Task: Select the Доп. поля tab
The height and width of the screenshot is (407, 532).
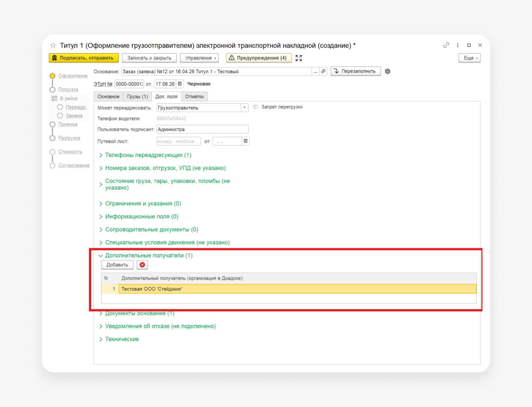Action: (x=166, y=96)
